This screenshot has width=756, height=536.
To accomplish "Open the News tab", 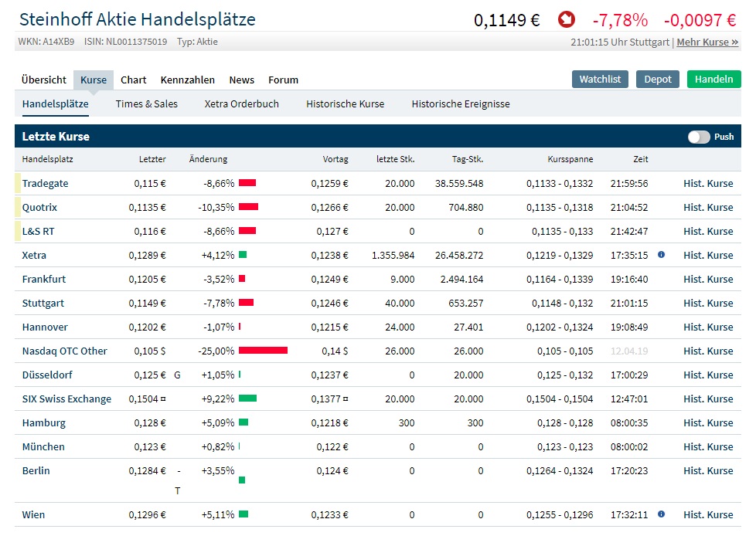I will (241, 79).
